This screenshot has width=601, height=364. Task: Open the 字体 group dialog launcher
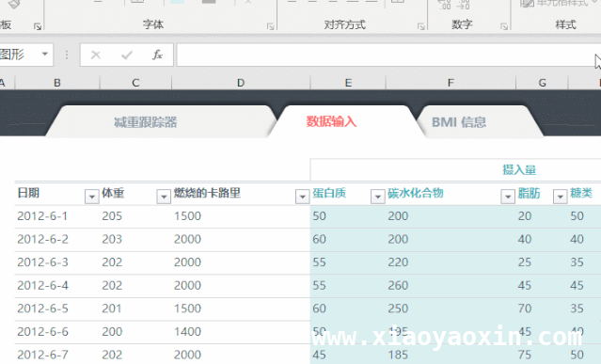(x=271, y=26)
